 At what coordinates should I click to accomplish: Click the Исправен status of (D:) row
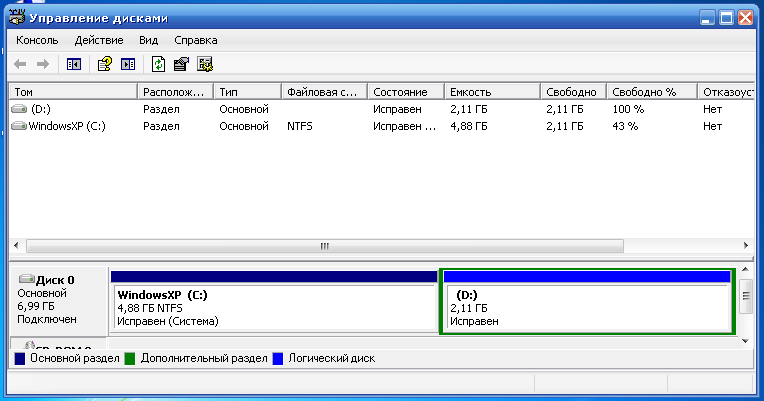pyautogui.click(x=397, y=109)
